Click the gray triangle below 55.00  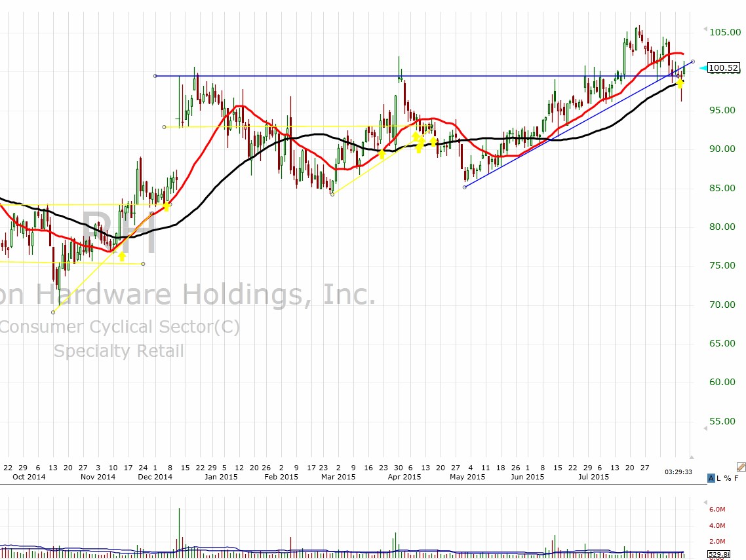pos(705,428)
